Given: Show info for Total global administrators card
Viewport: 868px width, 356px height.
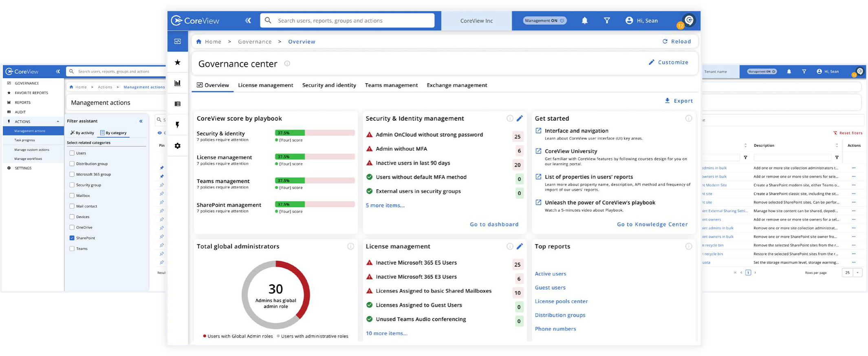Looking at the screenshot, I should pos(350,246).
